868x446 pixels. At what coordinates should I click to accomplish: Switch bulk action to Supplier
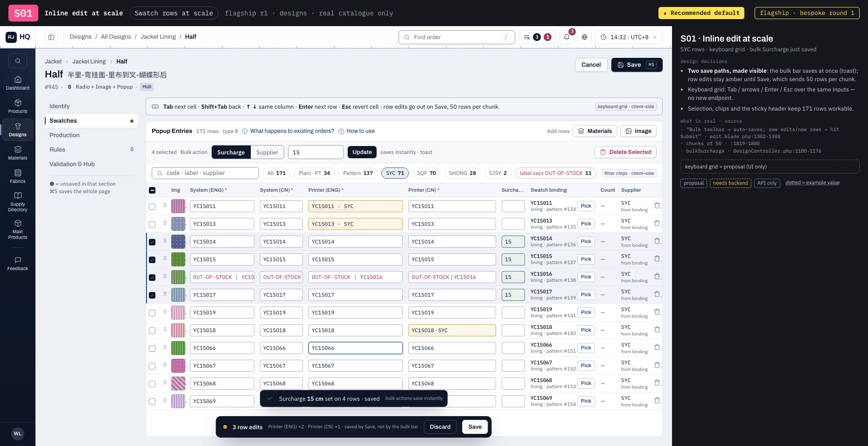click(x=267, y=152)
